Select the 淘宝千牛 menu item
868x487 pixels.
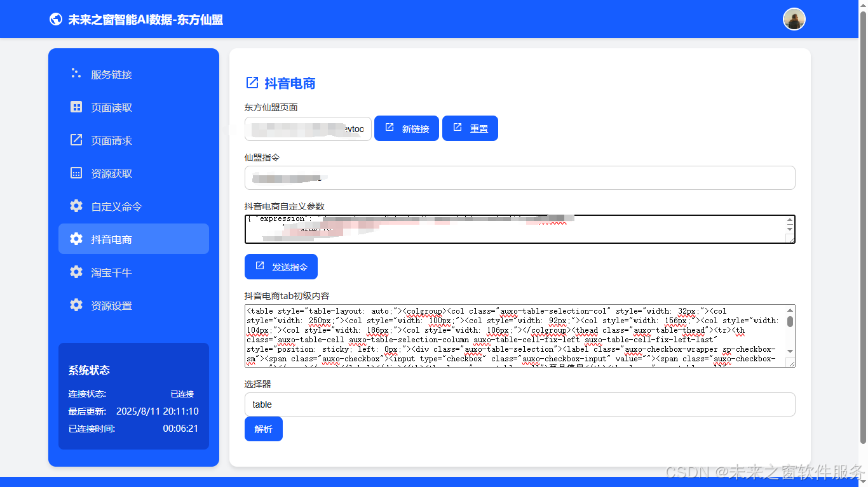click(133, 272)
